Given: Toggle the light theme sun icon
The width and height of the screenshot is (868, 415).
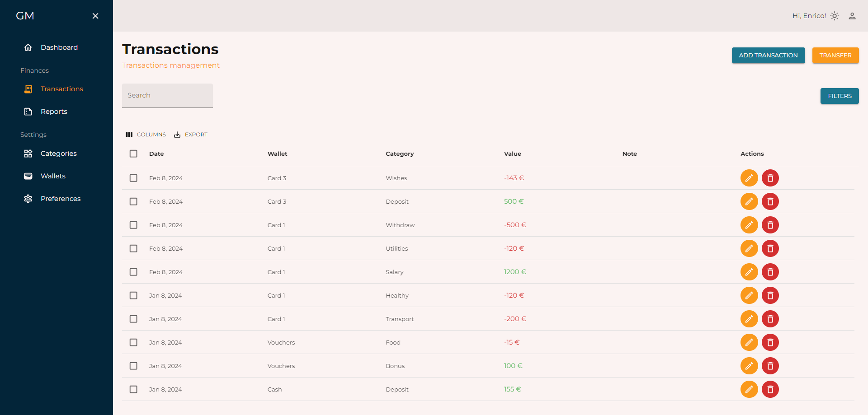Looking at the screenshot, I should point(835,15).
